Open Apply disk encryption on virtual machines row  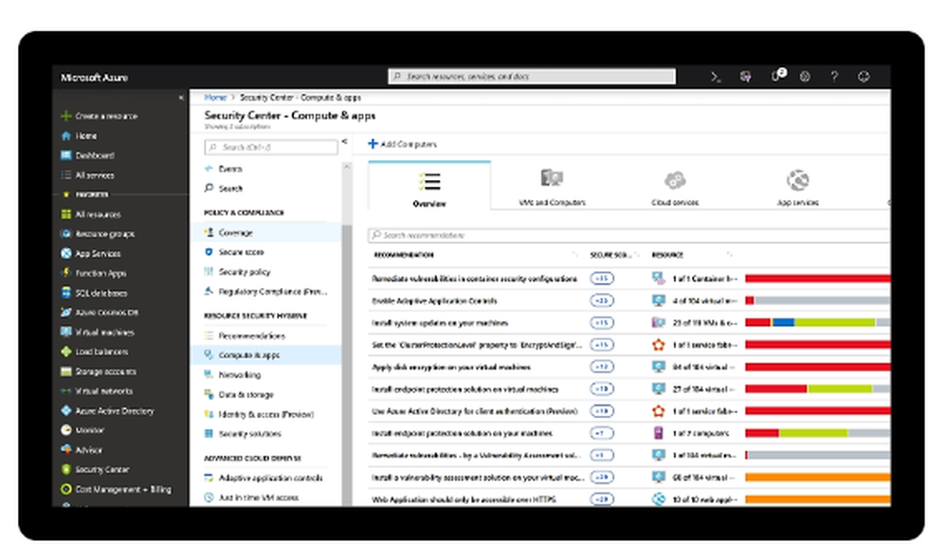(451, 367)
